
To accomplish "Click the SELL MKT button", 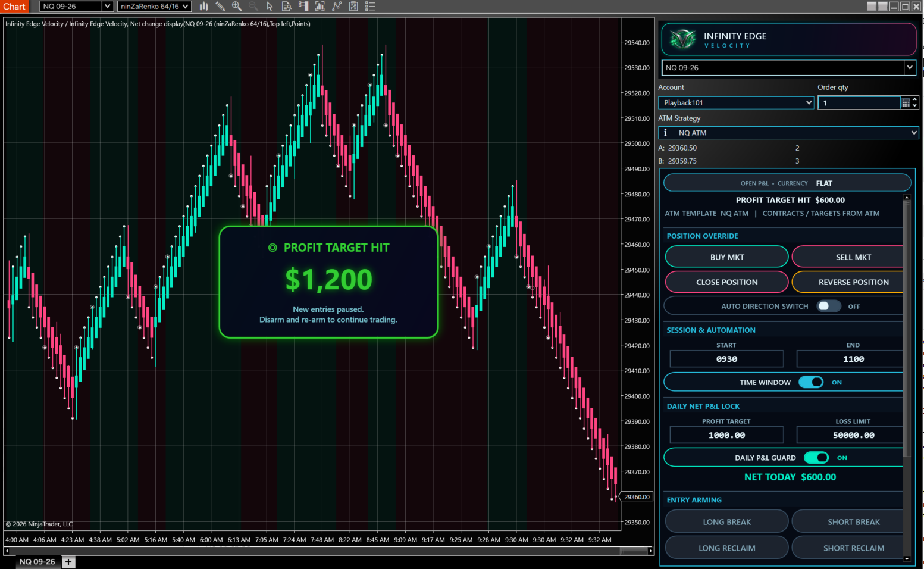I will click(848, 257).
